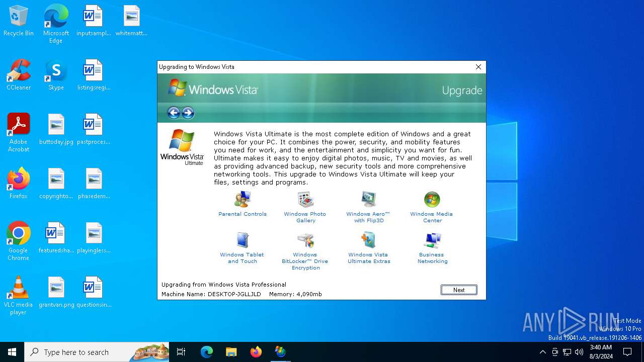Click the back arrow in Vista upgrade window

pyautogui.click(x=174, y=113)
